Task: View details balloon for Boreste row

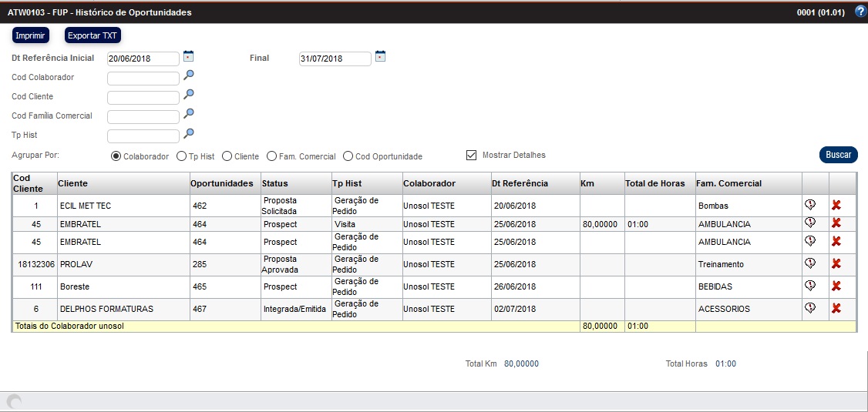Action: coord(809,286)
